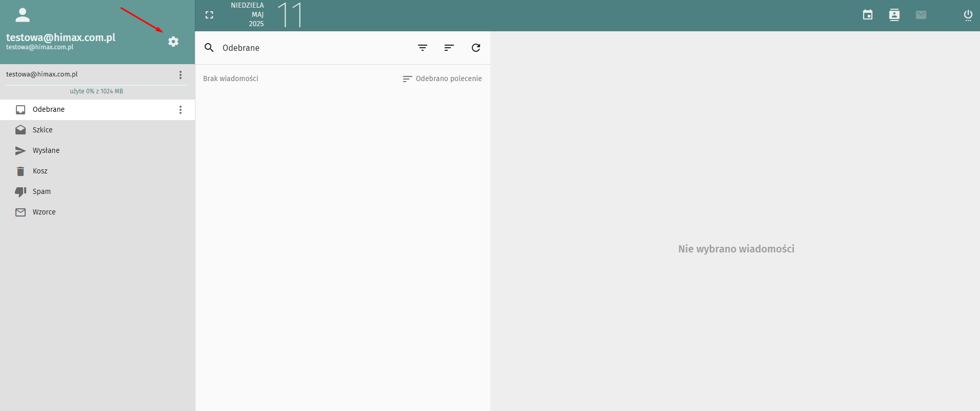
Task: Click the Odebrane search input field
Action: coord(308,48)
